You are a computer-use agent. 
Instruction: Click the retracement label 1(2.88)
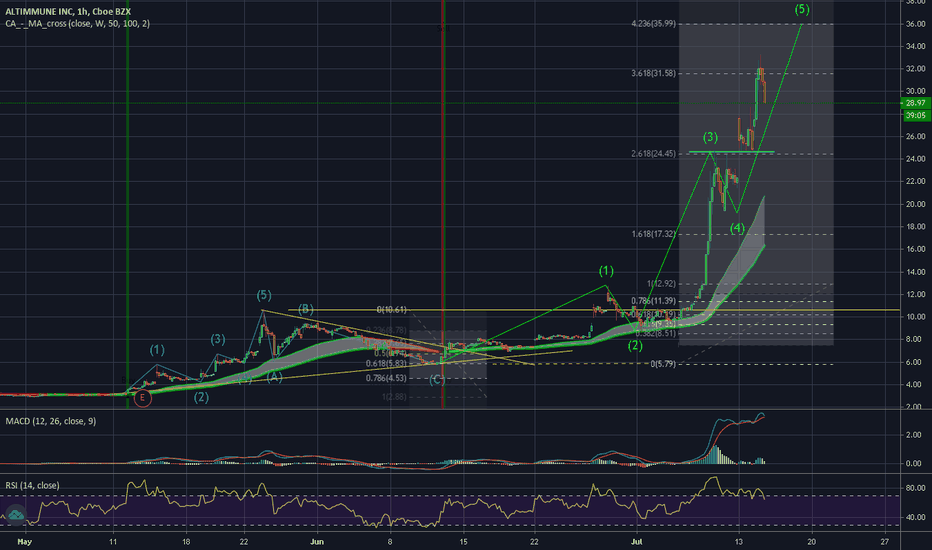(394, 397)
